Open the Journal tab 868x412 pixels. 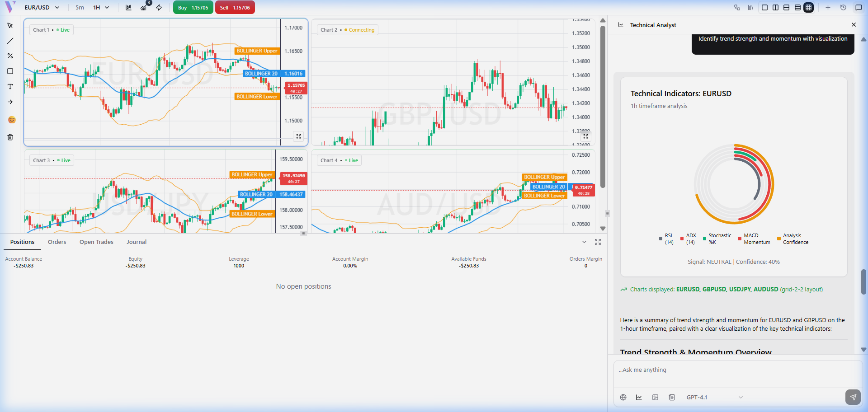(x=136, y=242)
